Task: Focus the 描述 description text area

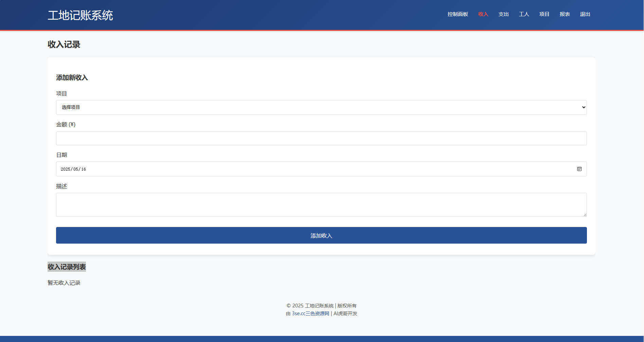Action: pyautogui.click(x=321, y=205)
